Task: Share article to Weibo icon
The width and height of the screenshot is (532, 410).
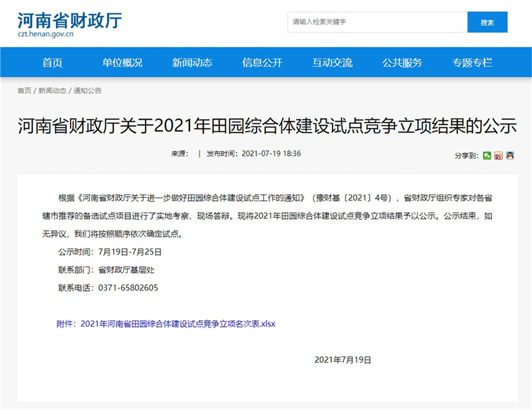Action: (498, 156)
